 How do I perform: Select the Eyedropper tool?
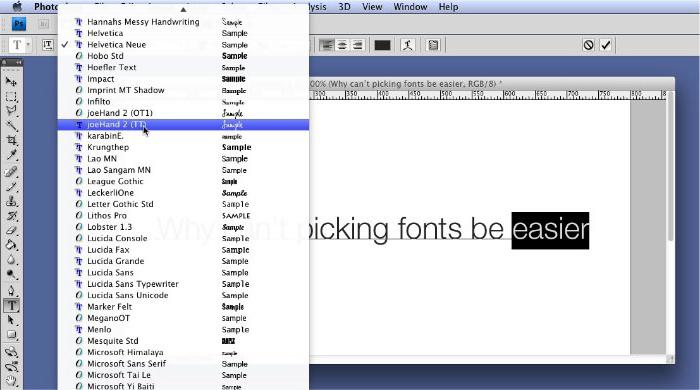click(11, 155)
